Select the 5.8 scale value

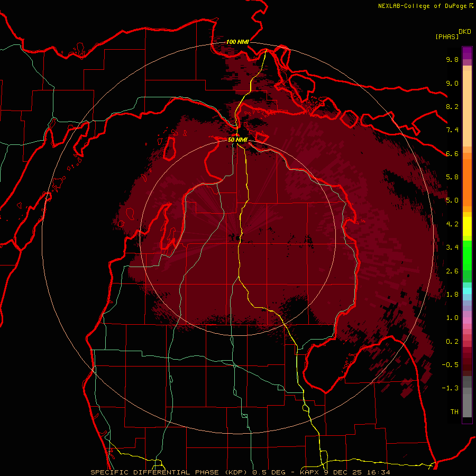pos(452,177)
